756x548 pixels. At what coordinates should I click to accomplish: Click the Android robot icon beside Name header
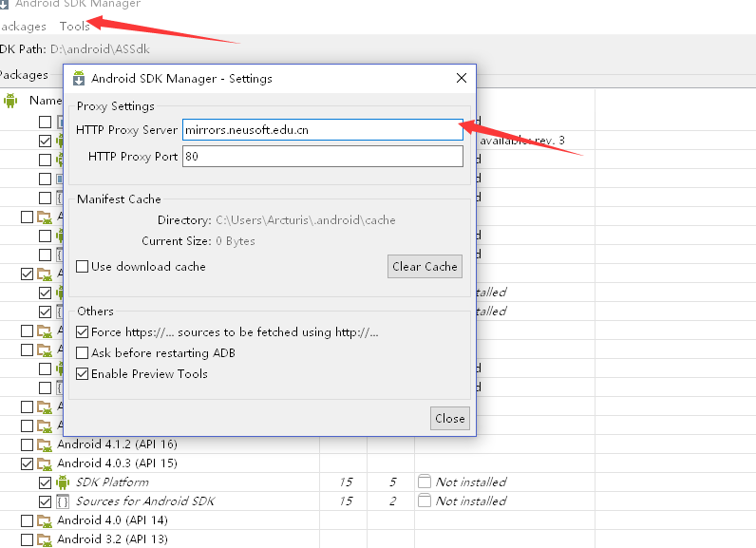coord(10,101)
